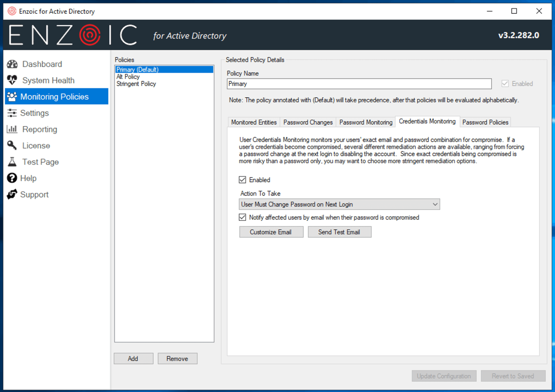555x392 pixels.
Task: Click the Revert to Saved button
Action: point(513,376)
